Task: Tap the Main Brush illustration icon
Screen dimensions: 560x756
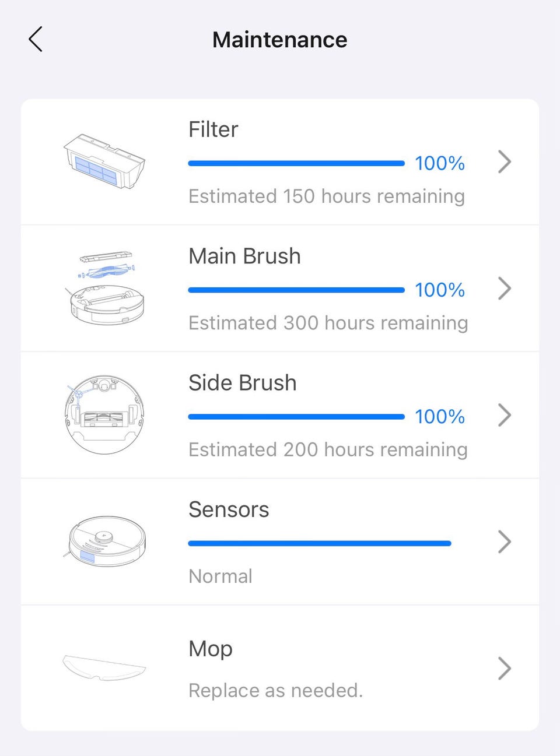Action: (106, 288)
